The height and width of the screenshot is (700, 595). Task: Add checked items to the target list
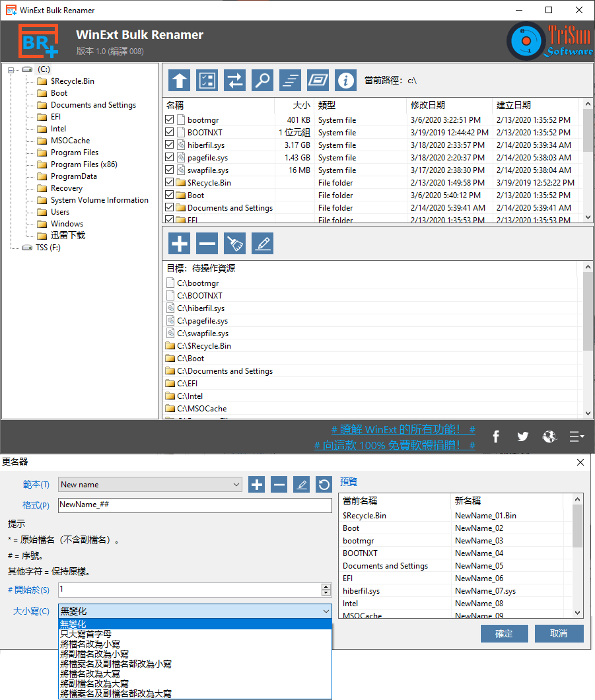(x=180, y=243)
